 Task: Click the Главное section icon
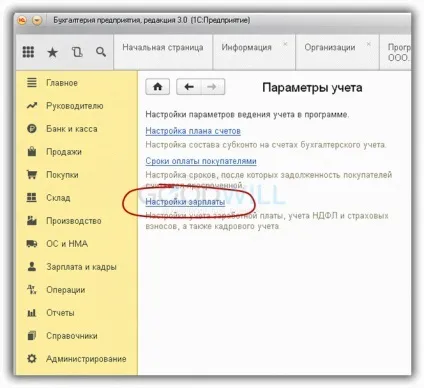[32, 82]
